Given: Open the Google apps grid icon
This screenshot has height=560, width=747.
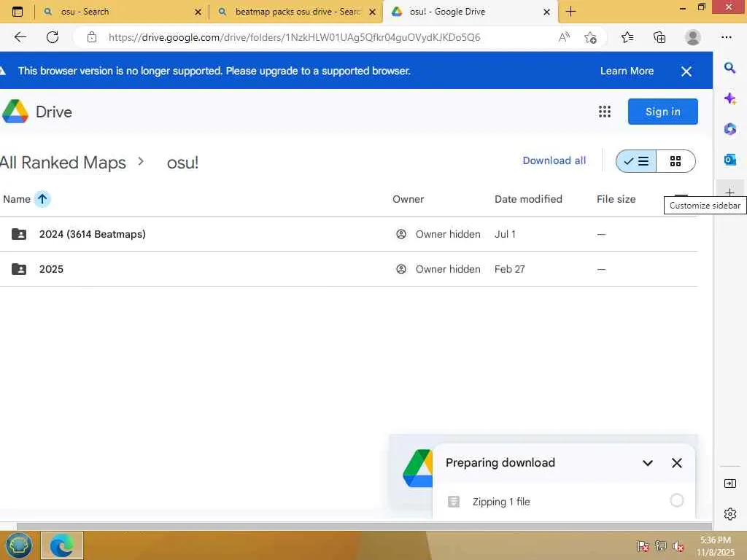Looking at the screenshot, I should [605, 112].
